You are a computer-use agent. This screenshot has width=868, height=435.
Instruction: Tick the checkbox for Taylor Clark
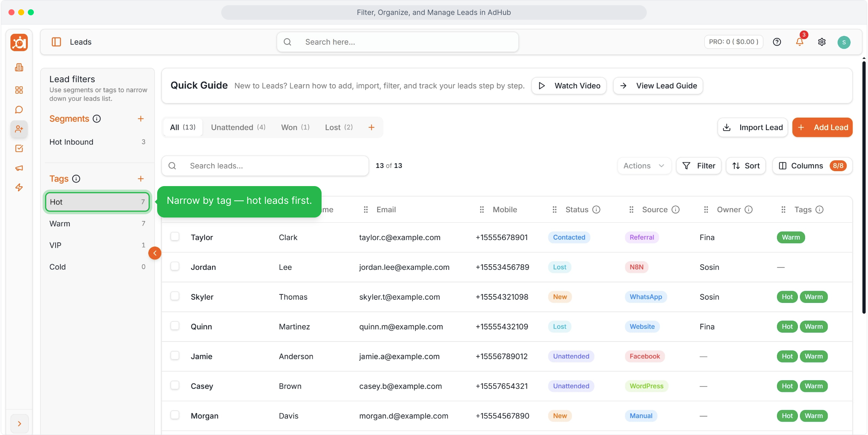[x=175, y=236]
